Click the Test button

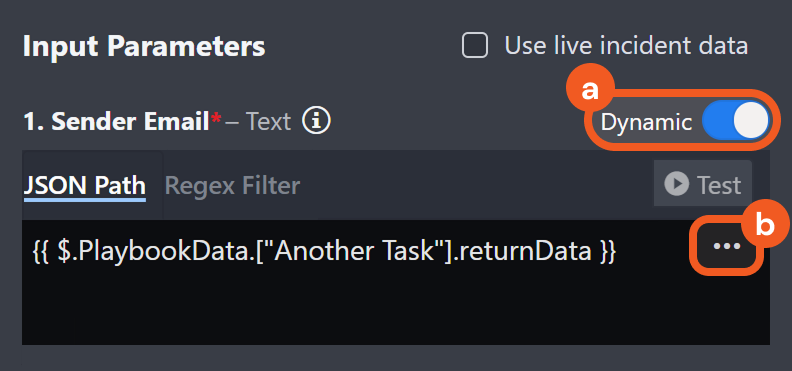[703, 183]
